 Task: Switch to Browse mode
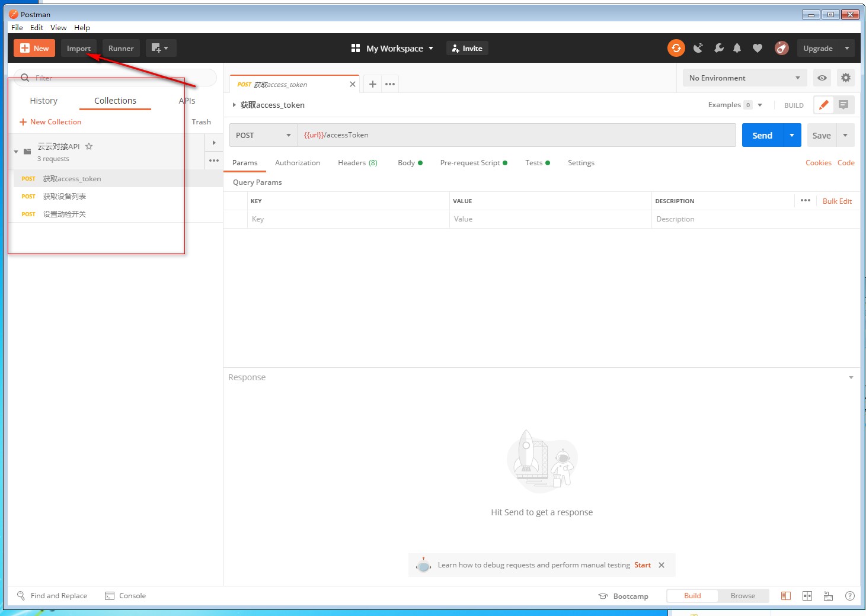coord(743,596)
